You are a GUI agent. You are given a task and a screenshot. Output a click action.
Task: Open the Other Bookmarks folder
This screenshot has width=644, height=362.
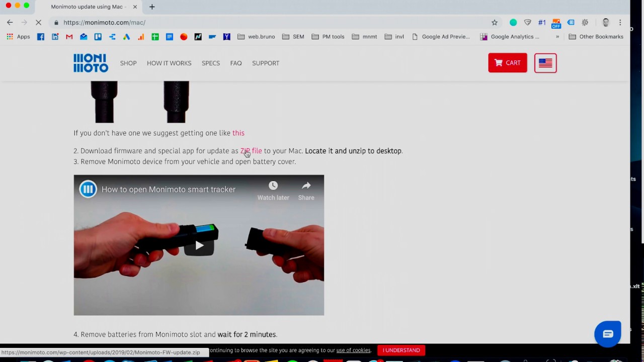(596, 37)
